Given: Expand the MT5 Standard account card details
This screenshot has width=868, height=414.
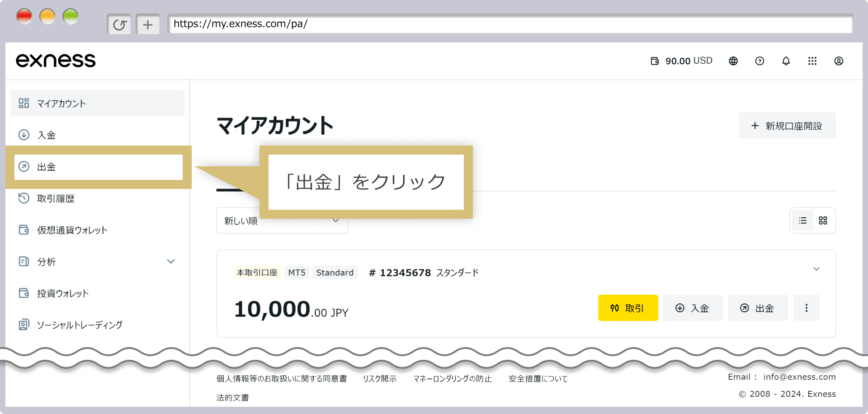Looking at the screenshot, I should [x=816, y=269].
